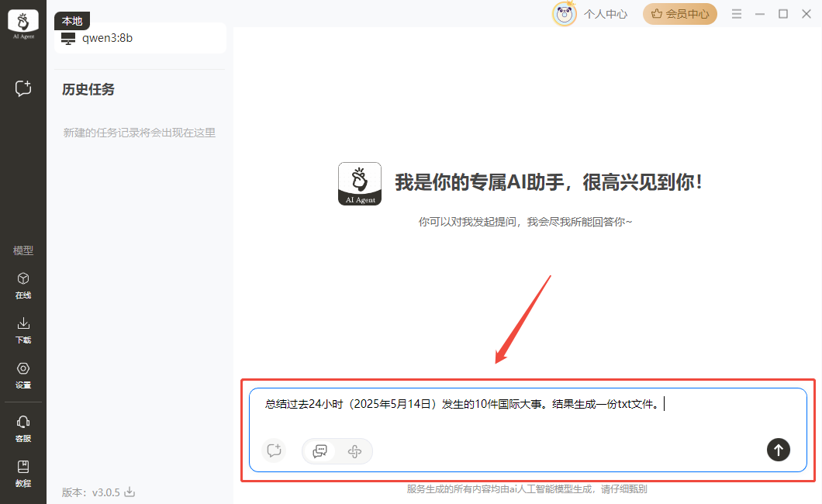Viewport: 822px width, 504px height.
Task: Click the version update download icon
Action: point(130,492)
